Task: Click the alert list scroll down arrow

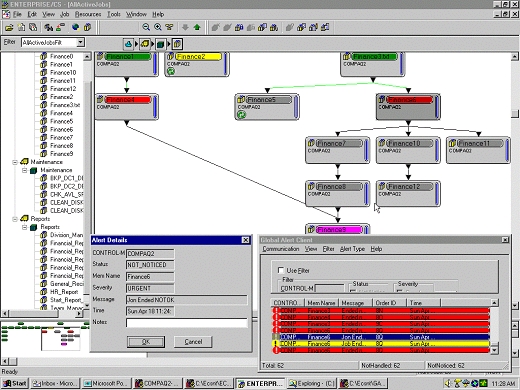Action: (494, 350)
